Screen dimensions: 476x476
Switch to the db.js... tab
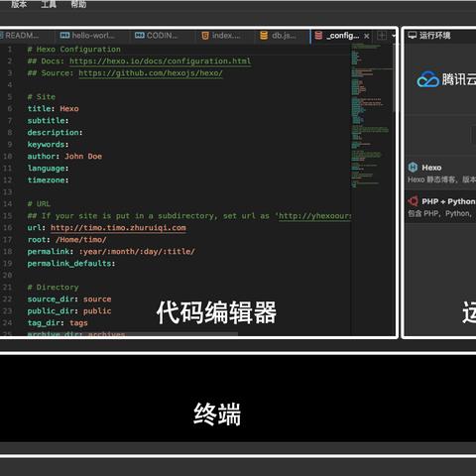click(278, 36)
